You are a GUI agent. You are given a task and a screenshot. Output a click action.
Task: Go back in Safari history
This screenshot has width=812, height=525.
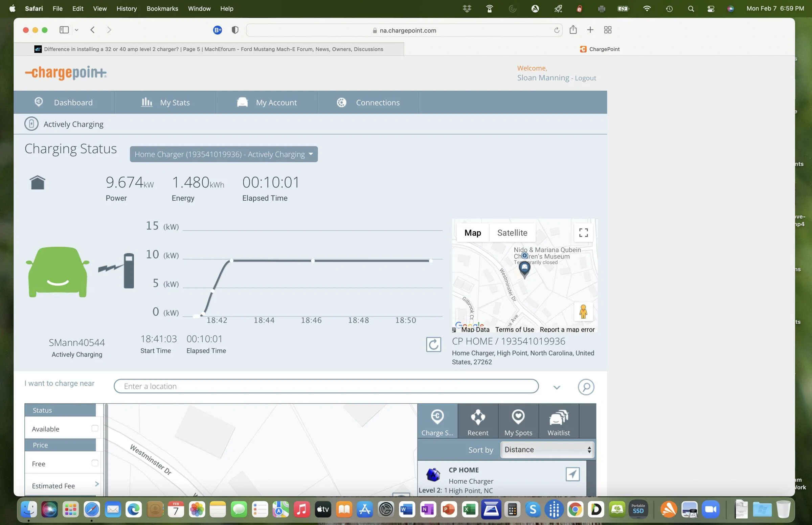(93, 30)
